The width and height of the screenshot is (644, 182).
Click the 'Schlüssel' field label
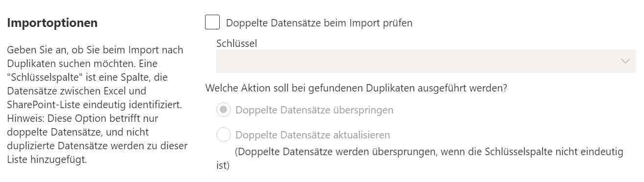click(x=236, y=43)
